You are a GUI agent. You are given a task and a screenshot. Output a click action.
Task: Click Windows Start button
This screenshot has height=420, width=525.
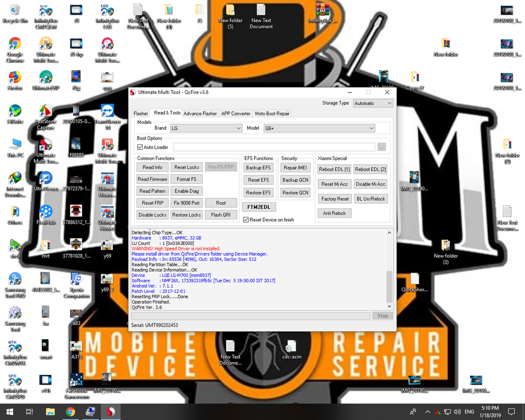9,412
